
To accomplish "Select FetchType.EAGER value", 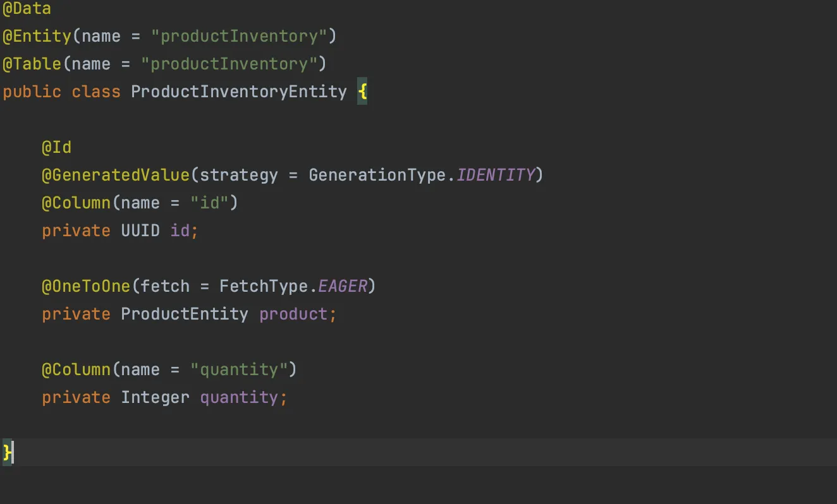I will pos(293,285).
